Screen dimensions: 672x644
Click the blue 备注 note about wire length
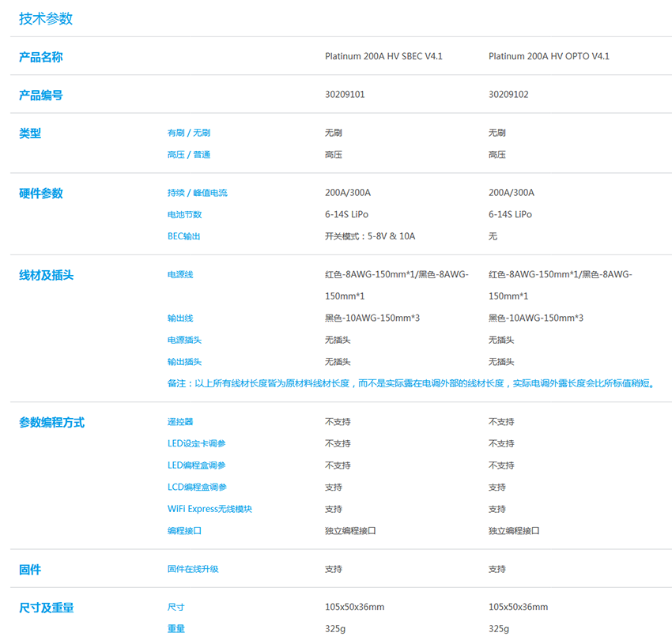pyautogui.click(x=411, y=384)
